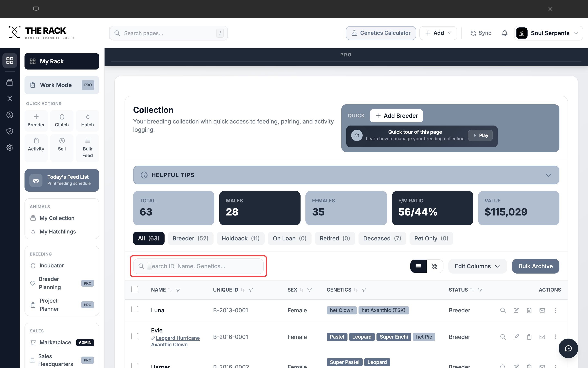Click the Sync refresh button
The width and height of the screenshot is (588, 368).
pos(481,33)
